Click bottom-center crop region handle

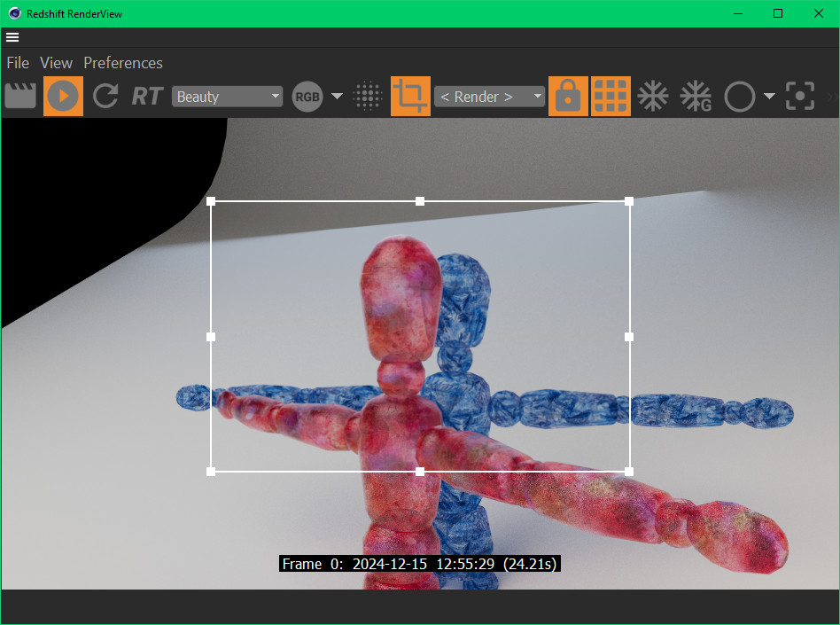coord(420,472)
